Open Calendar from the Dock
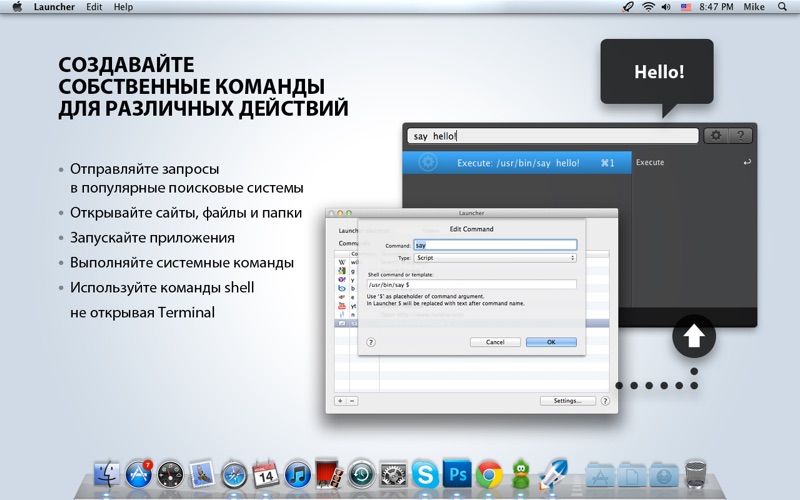Viewport: 800px width, 500px height. point(266,473)
